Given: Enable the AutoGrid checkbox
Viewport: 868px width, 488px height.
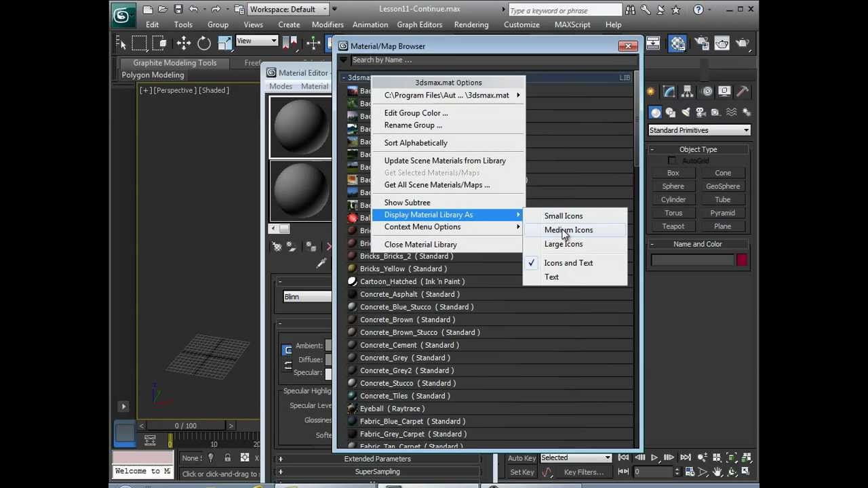Looking at the screenshot, I should click(672, 161).
